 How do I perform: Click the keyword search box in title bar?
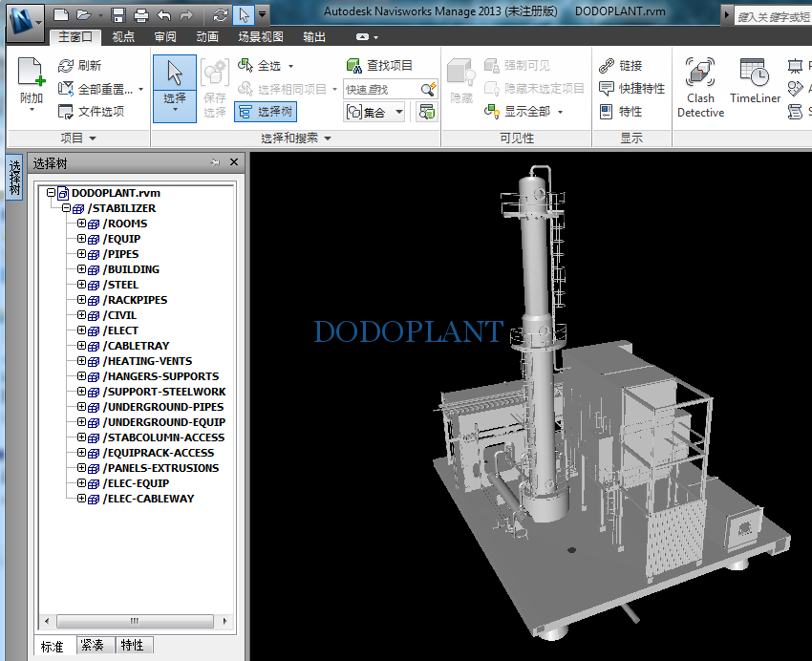point(773,16)
